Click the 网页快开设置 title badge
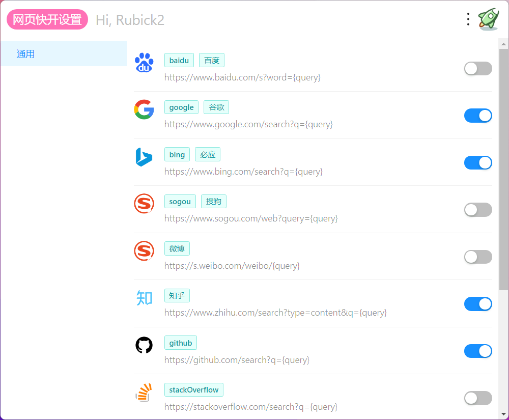Image resolution: width=509 pixels, height=420 pixels. (x=47, y=19)
